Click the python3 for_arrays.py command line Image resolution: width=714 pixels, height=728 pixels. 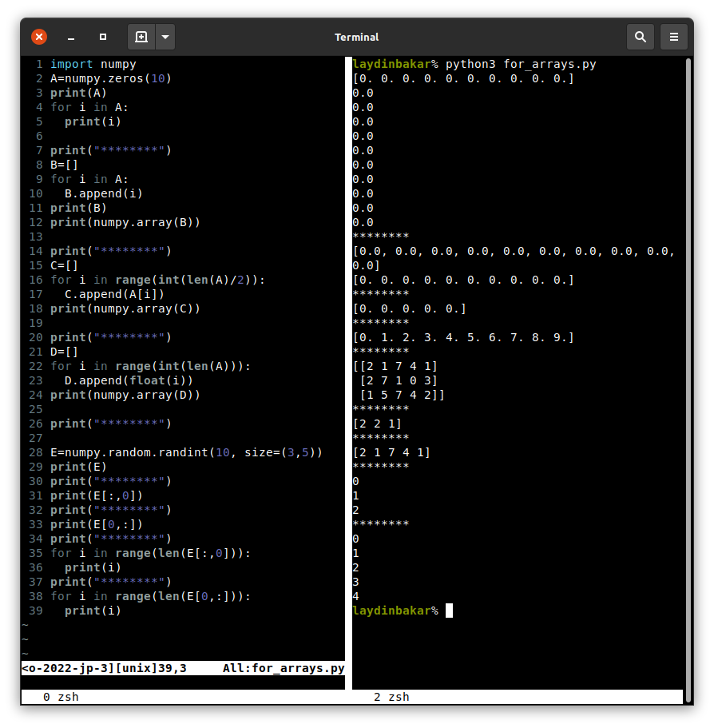click(x=521, y=64)
